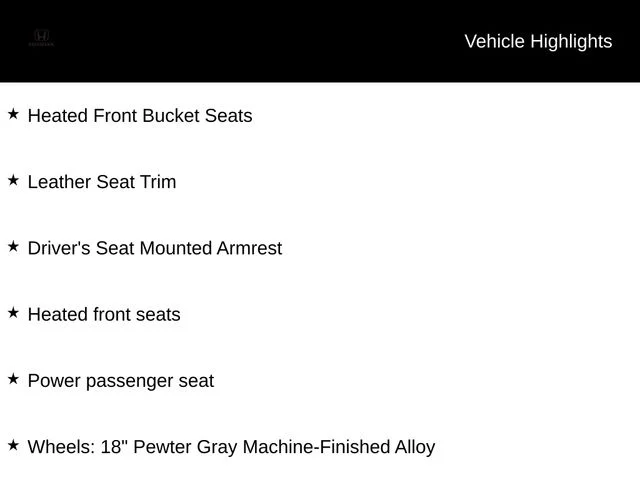Select the star beside Driver's Seat Mounted Armrest

point(13,247)
